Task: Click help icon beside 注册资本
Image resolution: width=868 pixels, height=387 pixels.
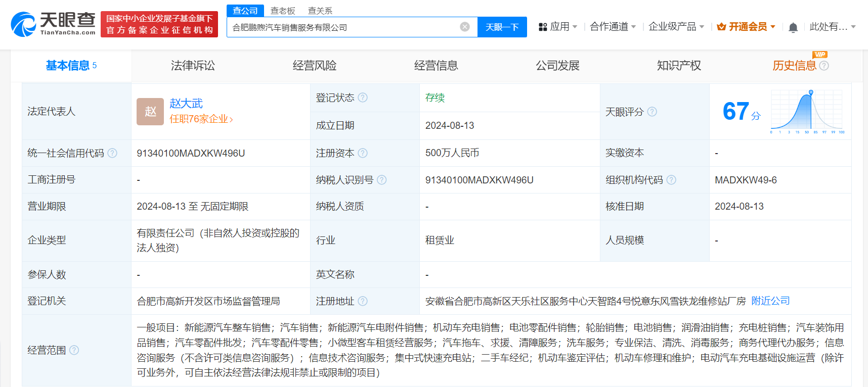Action: (x=363, y=153)
